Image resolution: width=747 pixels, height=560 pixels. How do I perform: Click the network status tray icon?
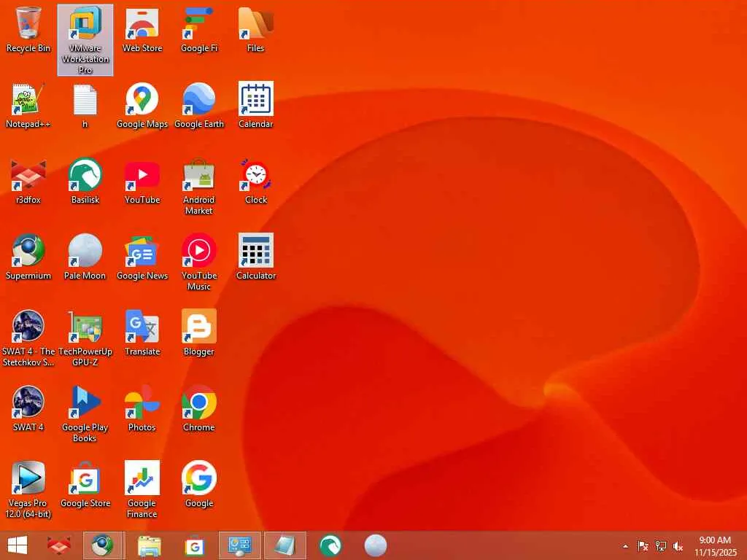[660, 546]
